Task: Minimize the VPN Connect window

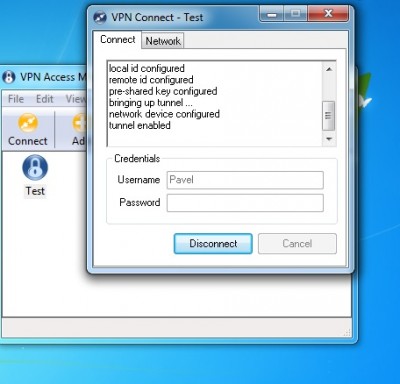Action: click(272, 14)
